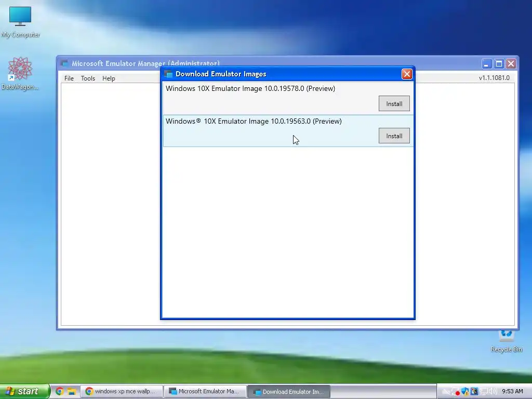The width and height of the screenshot is (532, 399).
Task: Click the v1.1.1081.0 version label
Action: coord(494,78)
